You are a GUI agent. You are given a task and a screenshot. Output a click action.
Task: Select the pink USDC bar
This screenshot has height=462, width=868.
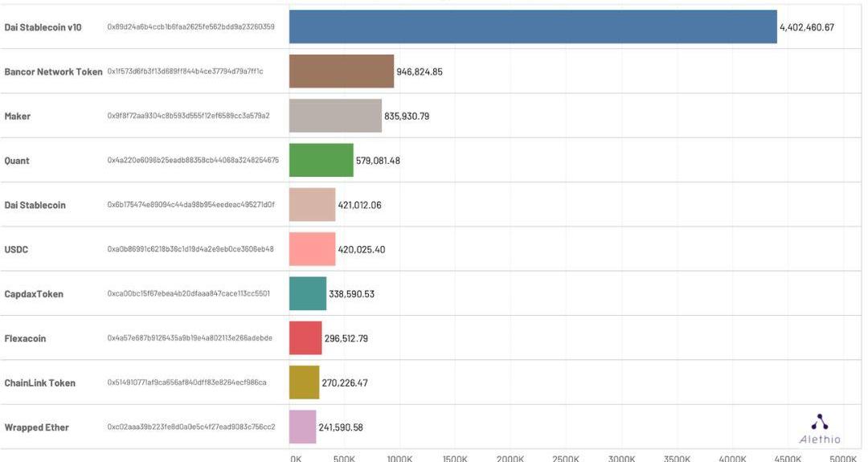click(312, 249)
